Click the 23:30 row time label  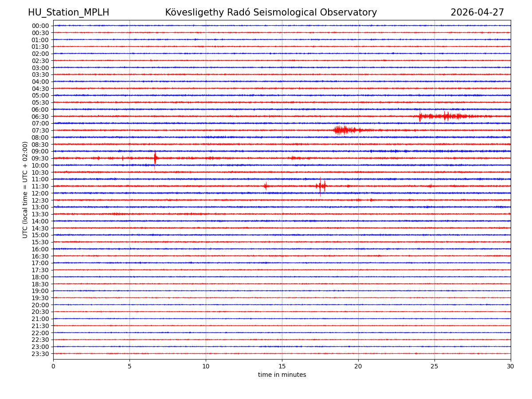pos(40,354)
